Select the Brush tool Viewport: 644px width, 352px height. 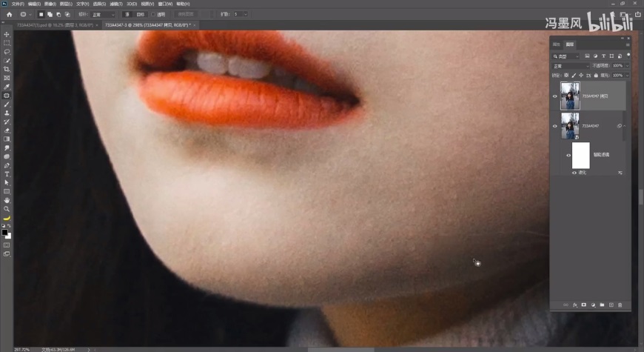click(7, 104)
